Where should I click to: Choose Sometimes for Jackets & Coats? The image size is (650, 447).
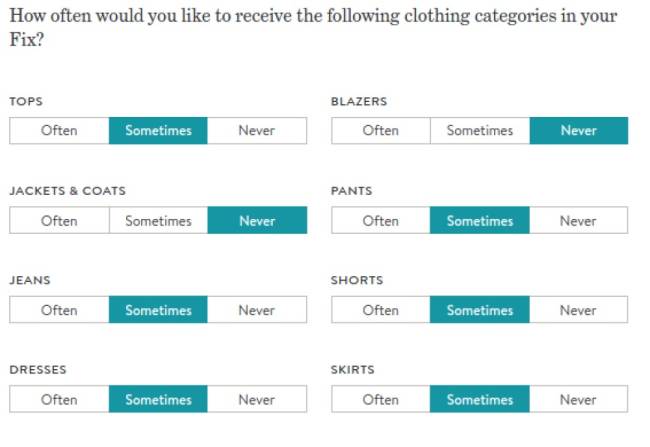pos(158,221)
